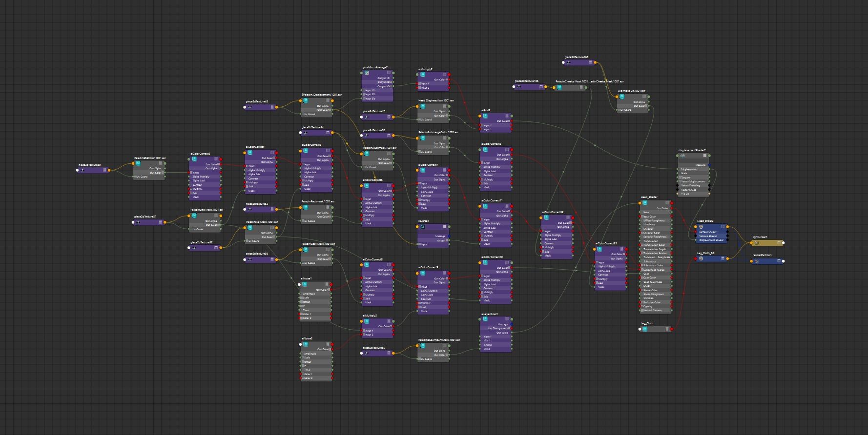Viewport: 868px width, 435px height.
Task: Toggle view mode of plusMinusAverage2 node
Action: (x=389, y=73)
